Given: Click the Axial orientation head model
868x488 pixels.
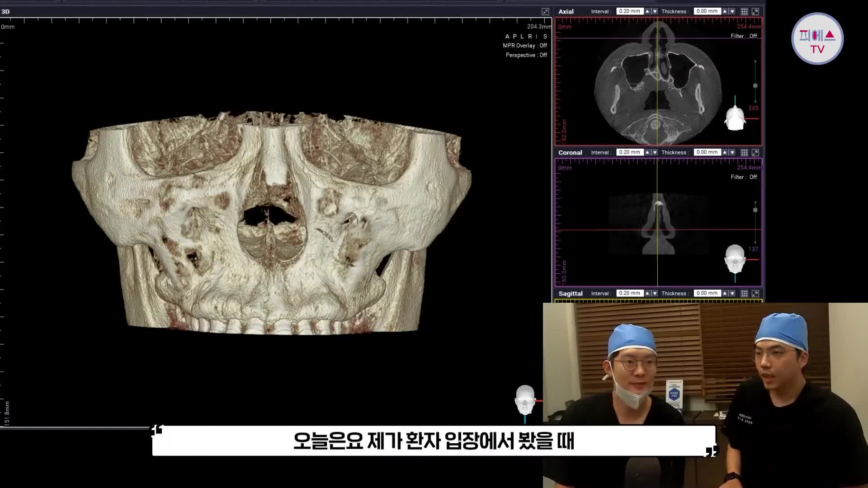Looking at the screenshot, I should tap(735, 118).
